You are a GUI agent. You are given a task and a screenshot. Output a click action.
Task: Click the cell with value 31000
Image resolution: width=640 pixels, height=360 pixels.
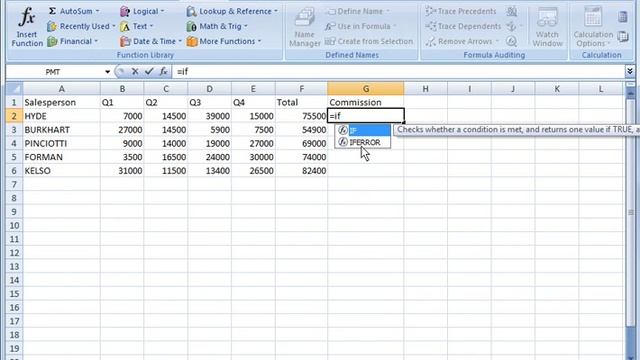click(x=122, y=171)
